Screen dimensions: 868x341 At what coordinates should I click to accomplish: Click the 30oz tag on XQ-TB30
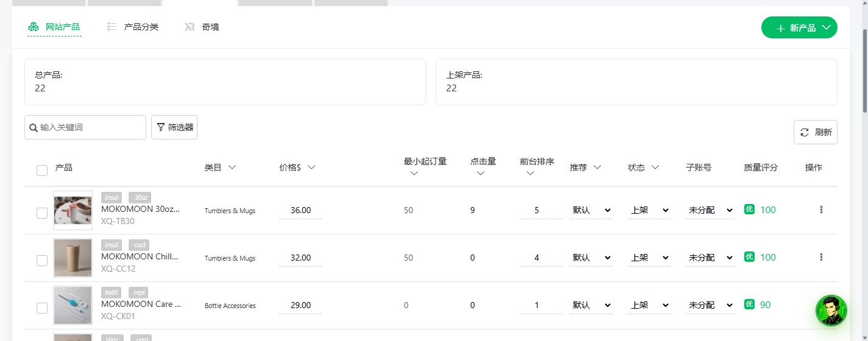pyautogui.click(x=140, y=197)
